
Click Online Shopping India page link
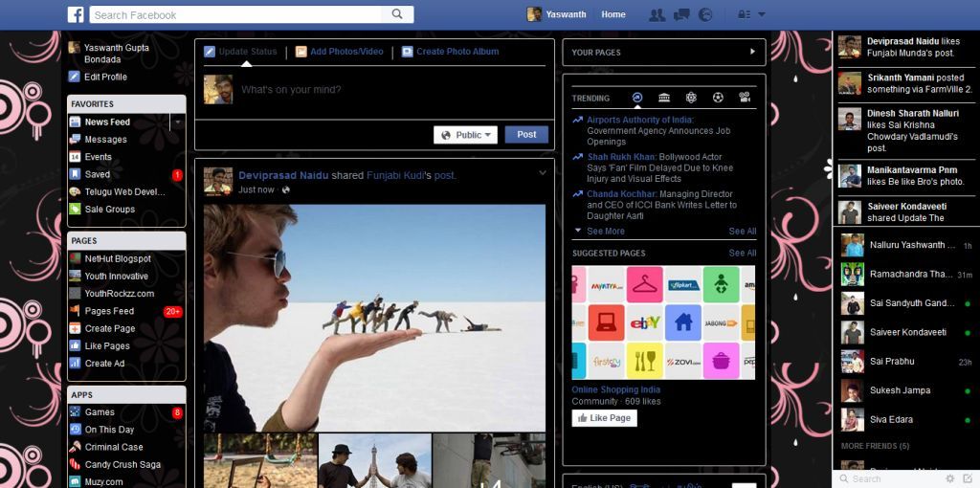click(x=613, y=389)
